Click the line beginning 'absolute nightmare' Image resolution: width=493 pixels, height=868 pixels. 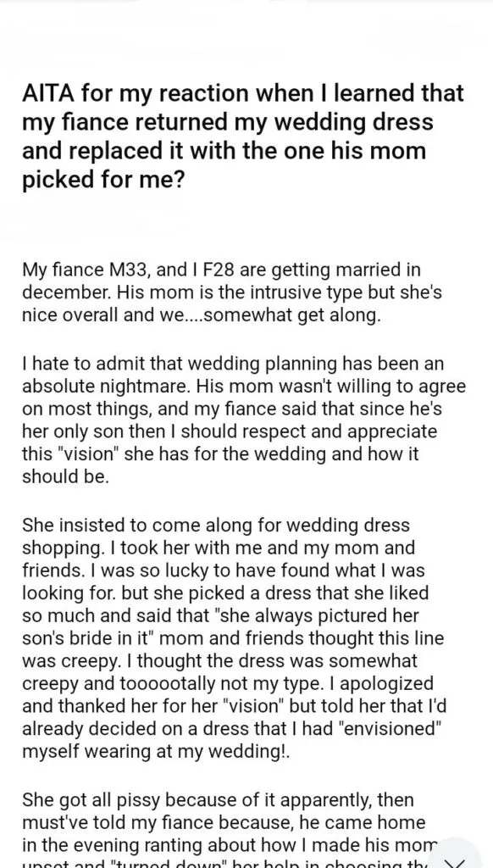click(x=244, y=387)
